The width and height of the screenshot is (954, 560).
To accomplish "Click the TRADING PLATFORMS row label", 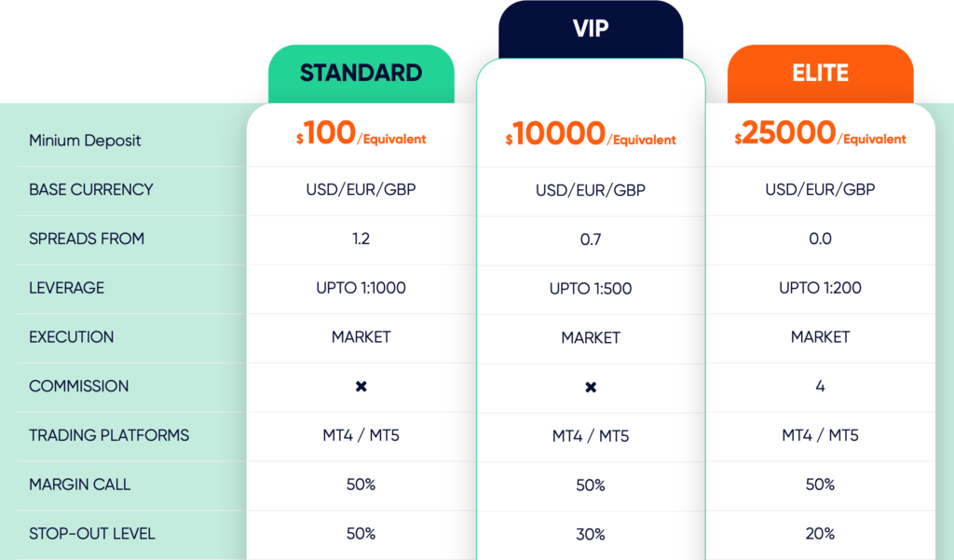I will pos(109,435).
